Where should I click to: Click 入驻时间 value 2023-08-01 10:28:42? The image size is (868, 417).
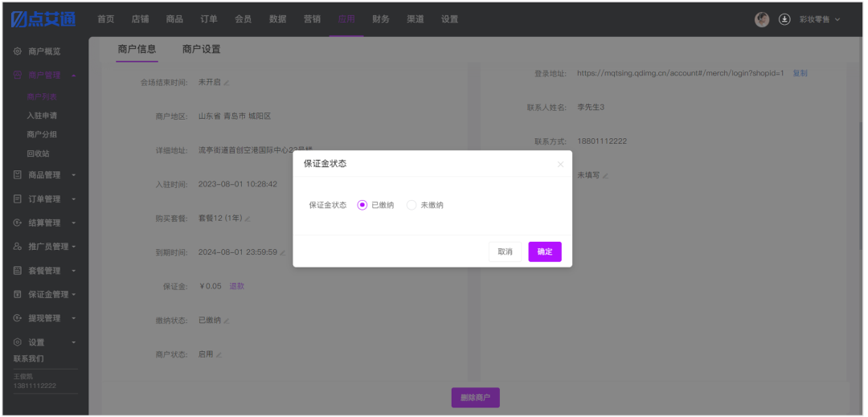coord(238,184)
